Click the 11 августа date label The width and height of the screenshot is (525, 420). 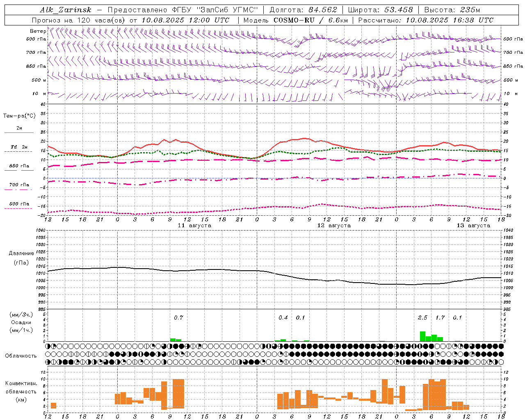click(x=194, y=226)
